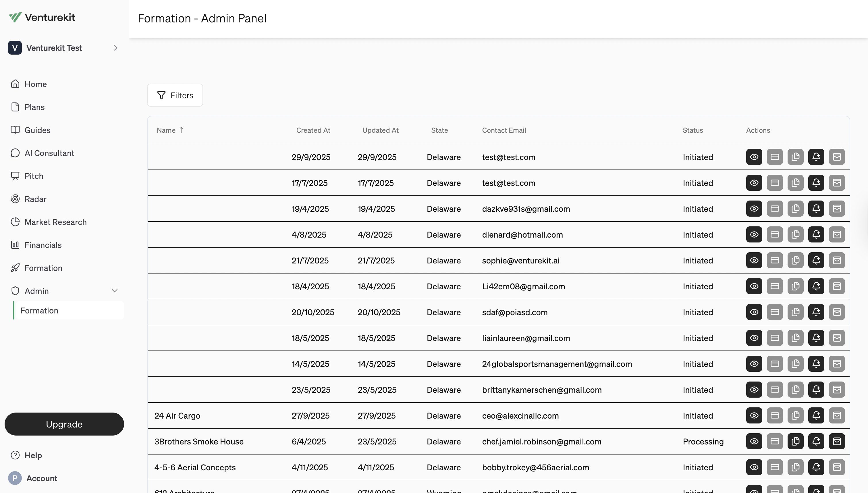Click the bell icon for 4-5-6 Aerial Concepts
The height and width of the screenshot is (493, 868).
coord(816,467)
